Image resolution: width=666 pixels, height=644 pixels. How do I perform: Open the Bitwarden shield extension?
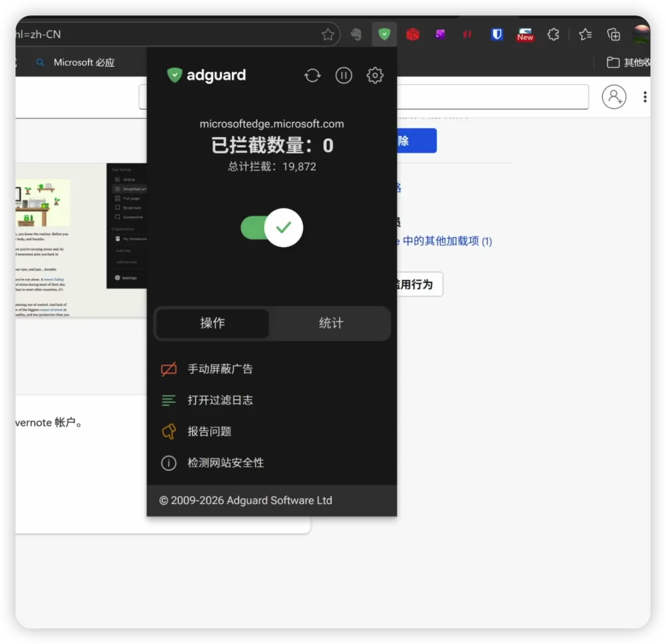(496, 34)
